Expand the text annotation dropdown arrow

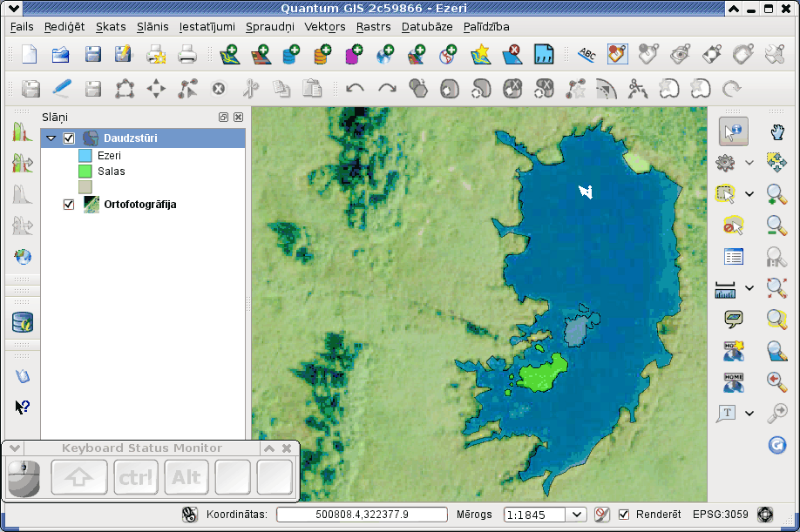click(749, 414)
